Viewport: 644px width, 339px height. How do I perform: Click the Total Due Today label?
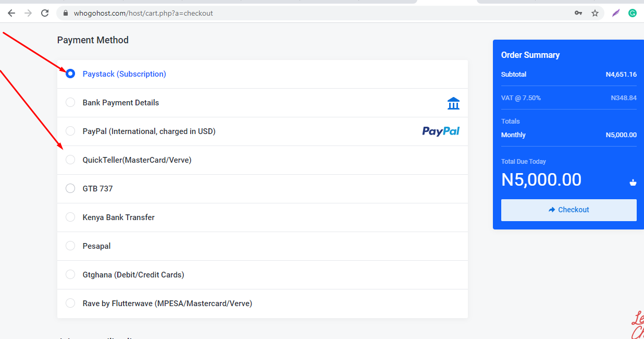[524, 162]
